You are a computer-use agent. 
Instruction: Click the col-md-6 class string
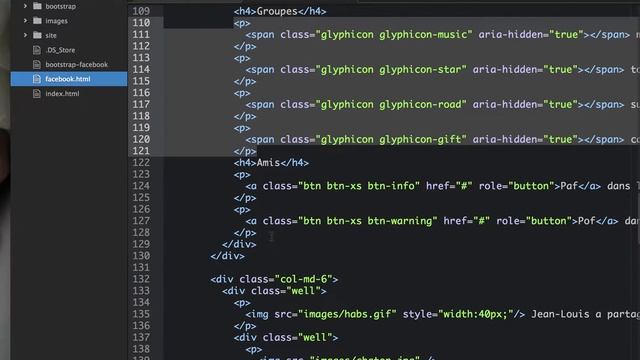pos(303,279)
